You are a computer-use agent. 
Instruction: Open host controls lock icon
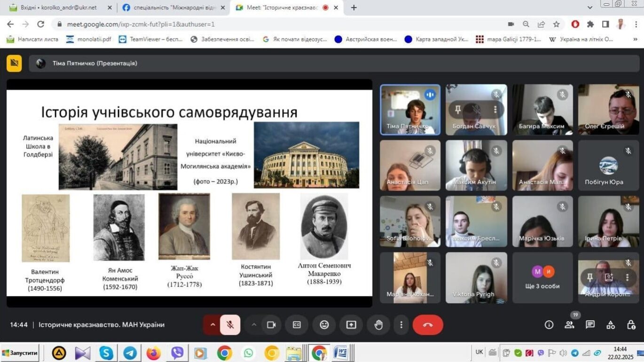pos(631,325)
